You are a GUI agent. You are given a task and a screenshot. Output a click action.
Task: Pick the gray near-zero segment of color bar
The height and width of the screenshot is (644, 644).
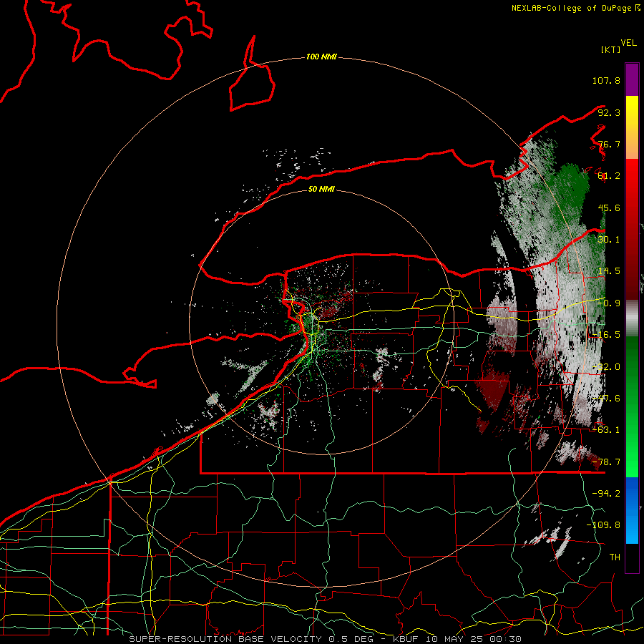tap(632, 318)
